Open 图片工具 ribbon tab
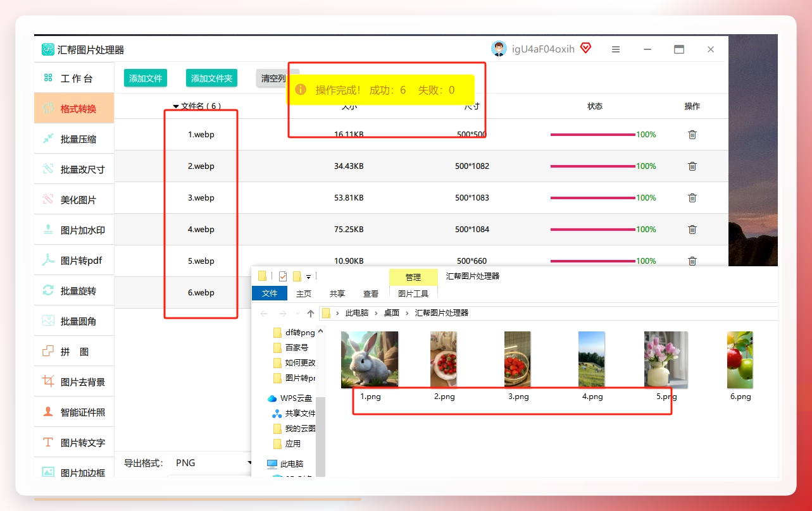Viewport: 812px width, 511px height. tap(413, 293)
